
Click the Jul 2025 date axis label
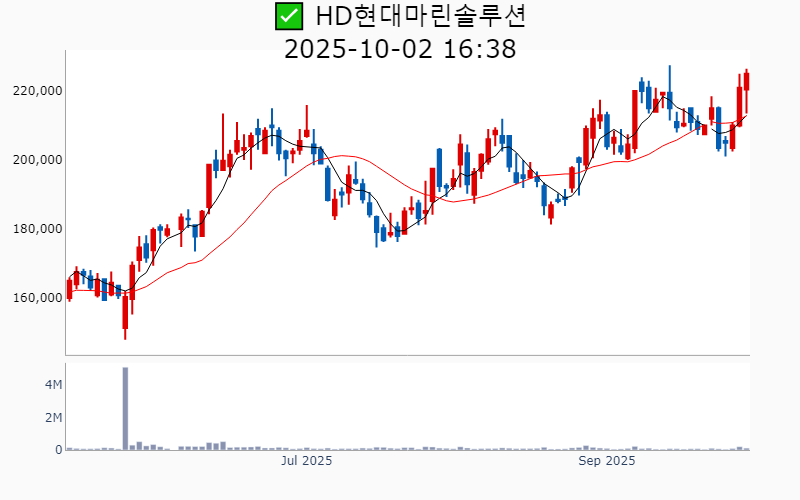tap(306, 461)
